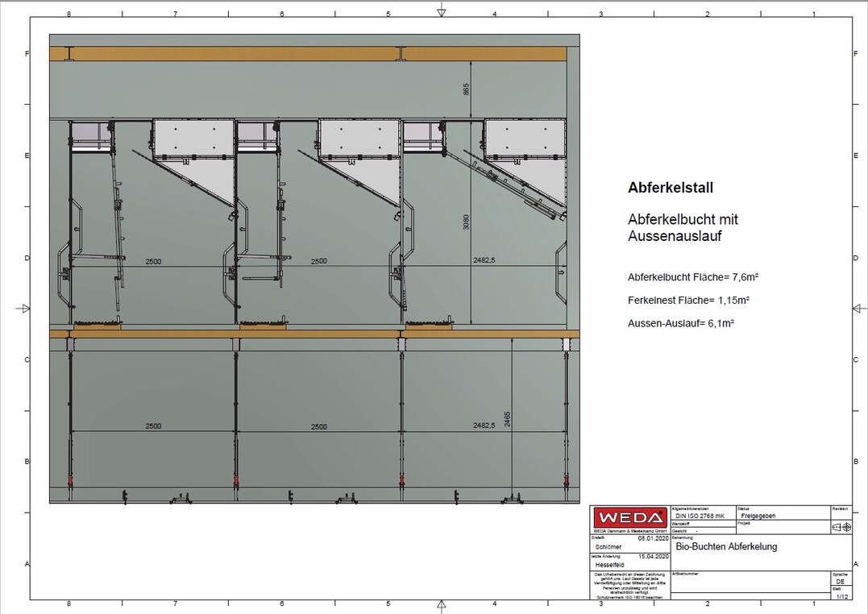Image resolution: width=868 pixels, height=614 pixels.
Task: Select the 'Bio-Buchten Abferkelung' drawing title
Action: (726, 547)
